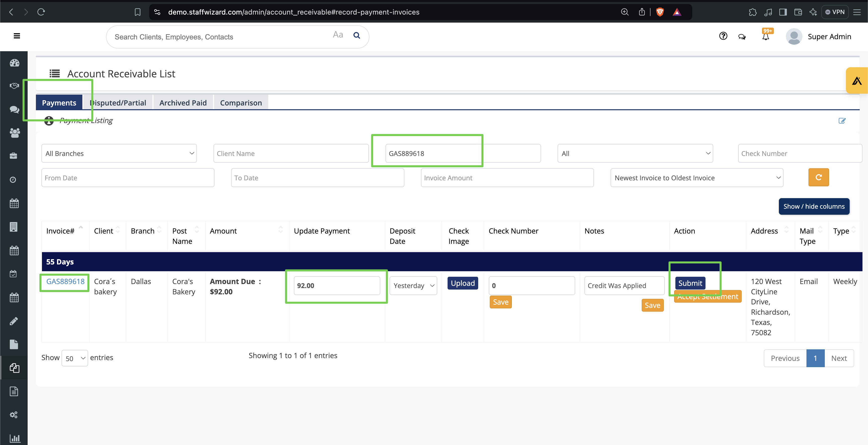Bookmark this page with the bookmark icon
The image size is (868, 445).
point(137,12)
